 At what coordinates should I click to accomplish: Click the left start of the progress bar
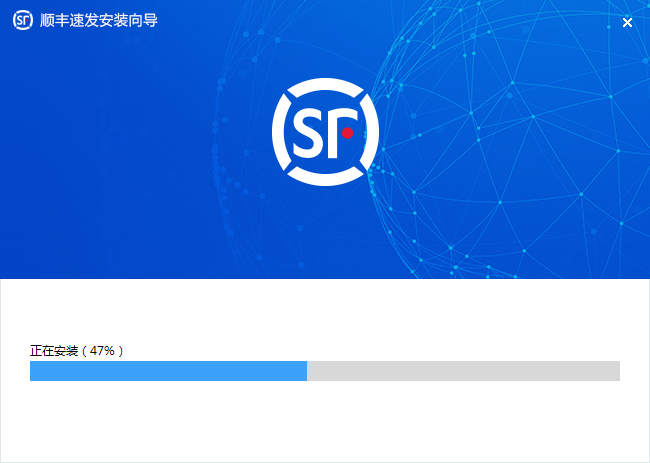(x=33, y=371)
